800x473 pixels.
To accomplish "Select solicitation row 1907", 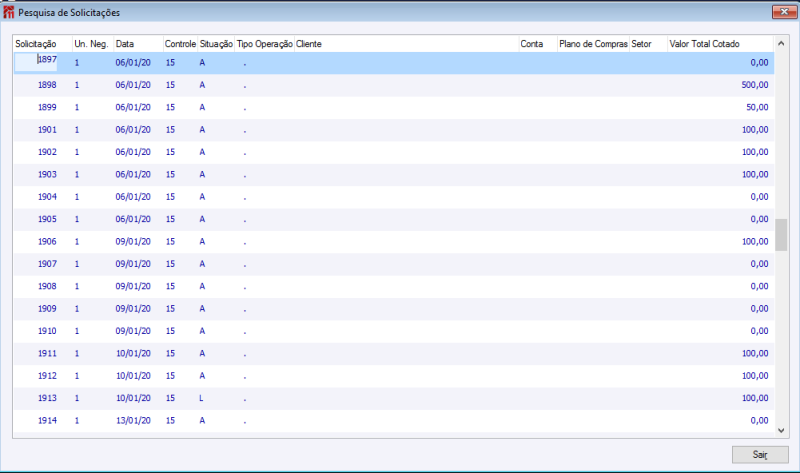I will [394, 264].
